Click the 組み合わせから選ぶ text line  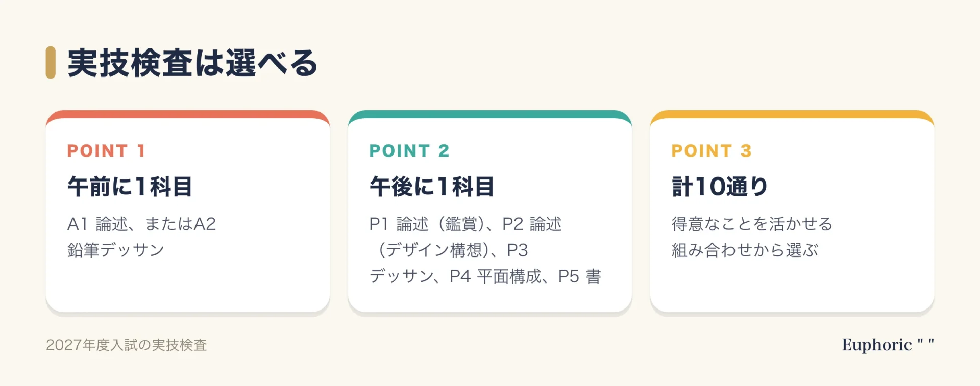[745, 250]
